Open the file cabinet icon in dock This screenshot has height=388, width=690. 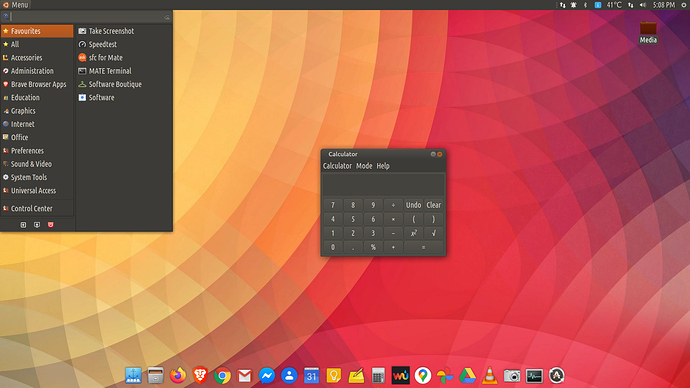155,375
